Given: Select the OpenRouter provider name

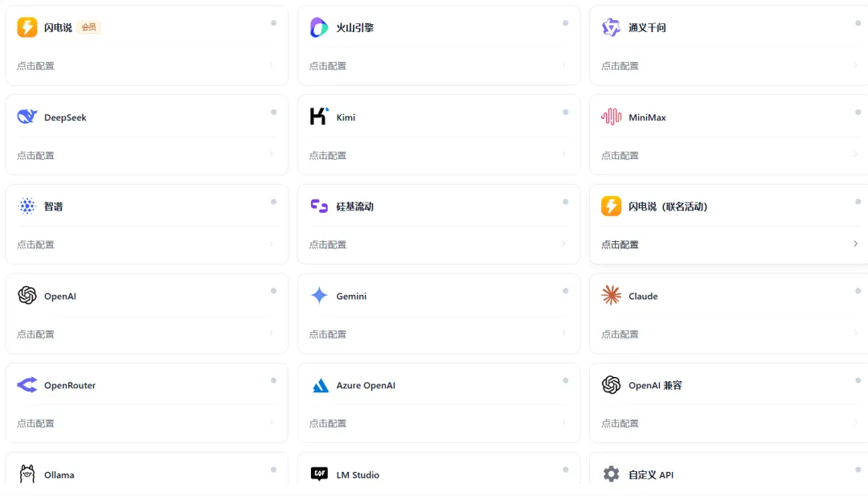Looking at the screenshot, I should [70, 385].
